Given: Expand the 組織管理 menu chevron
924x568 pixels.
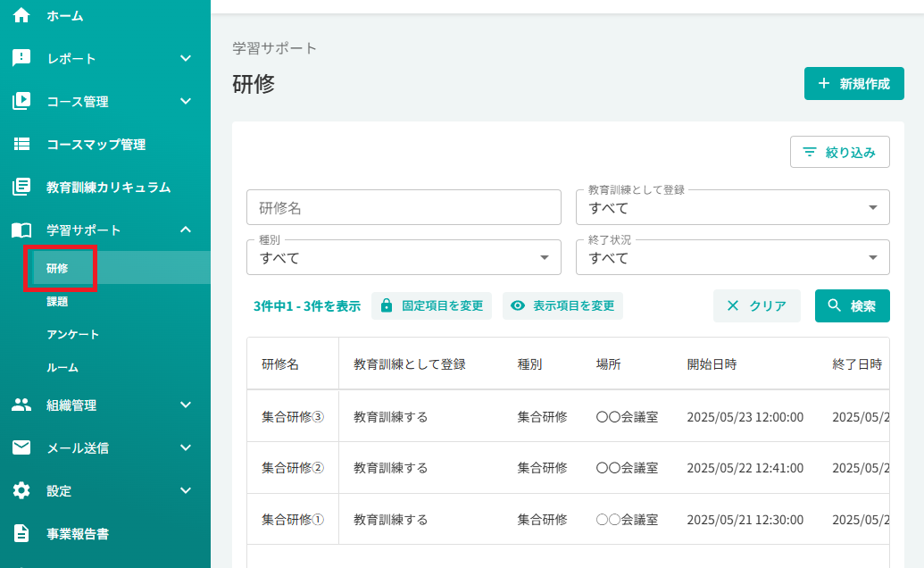Looking at the screenshot, I should point(186,405).
